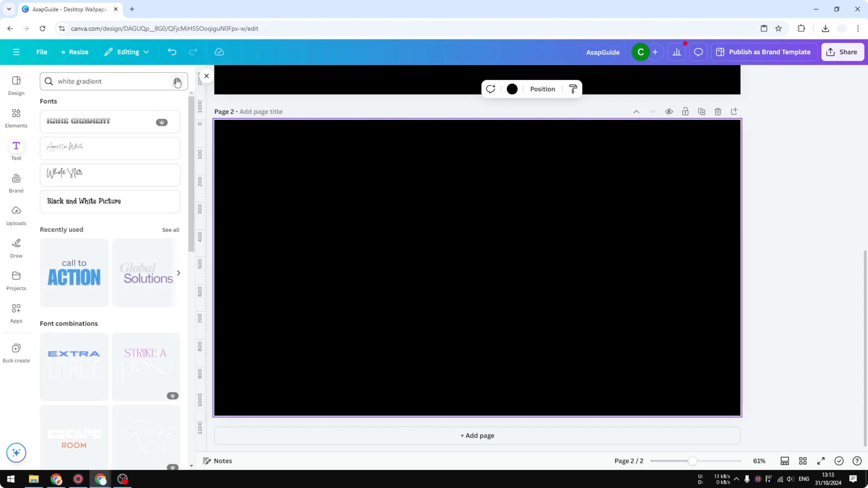The width and height of the screenshot is (868, 488).
Task: Hide Page 2 with the eye toggle
Action: click(x=669, y=112)
